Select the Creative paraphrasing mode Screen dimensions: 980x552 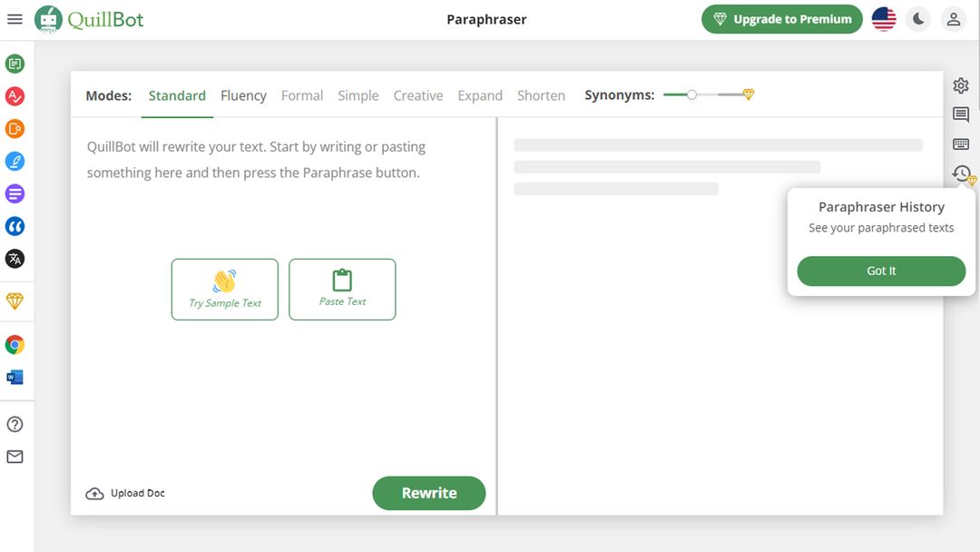tap(417, 95)
